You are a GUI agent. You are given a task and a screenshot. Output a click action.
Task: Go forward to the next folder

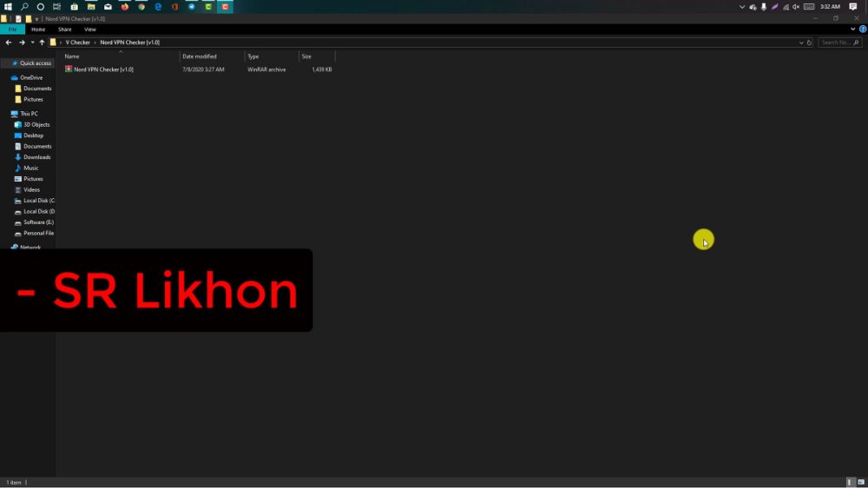point(22,42)
